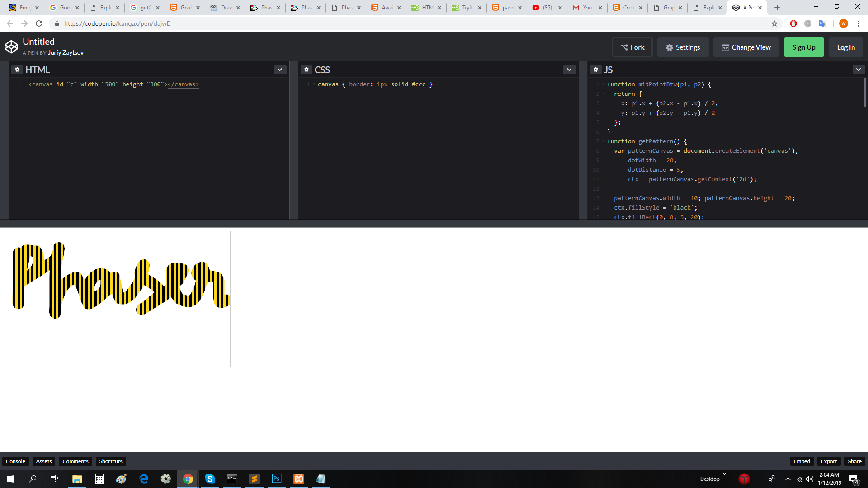
Task: Open the author link Juriy Zaytsev
Action: (x=66, y=53)
